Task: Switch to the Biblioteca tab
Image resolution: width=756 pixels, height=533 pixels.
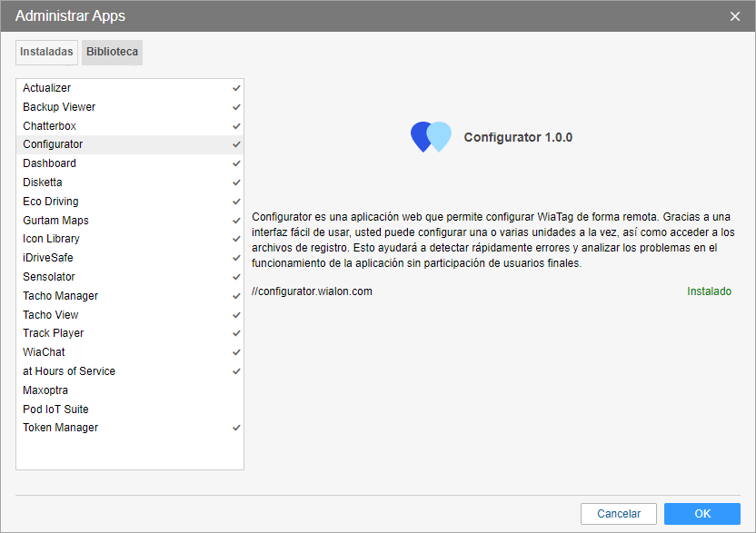Action: [x=112, y=53]
